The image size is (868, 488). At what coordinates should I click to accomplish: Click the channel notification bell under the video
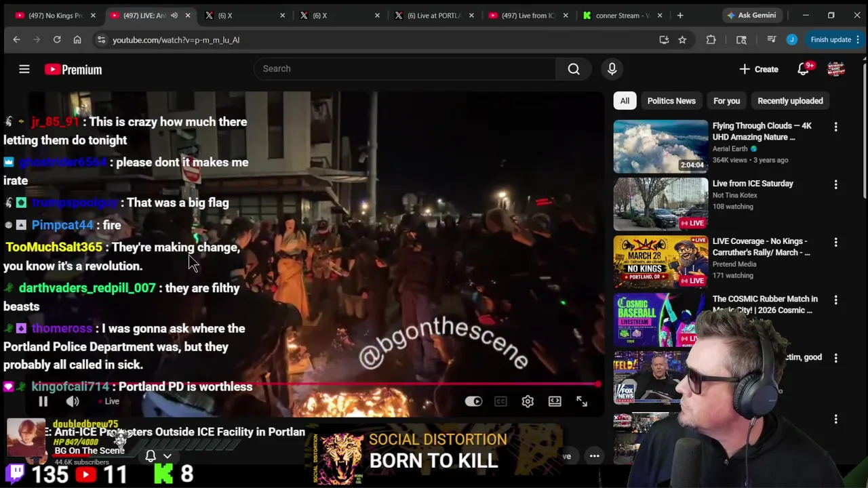151,456
